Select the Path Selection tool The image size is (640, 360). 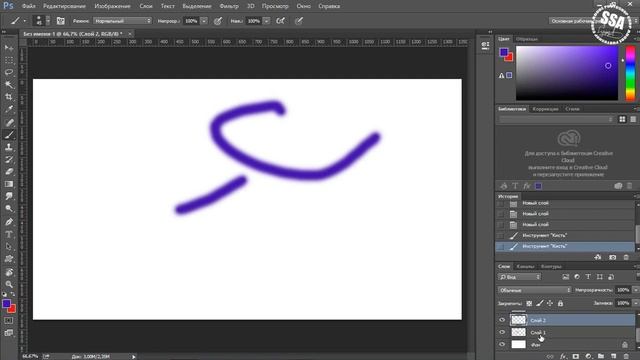pyautogui.click(x=9, y=247)
